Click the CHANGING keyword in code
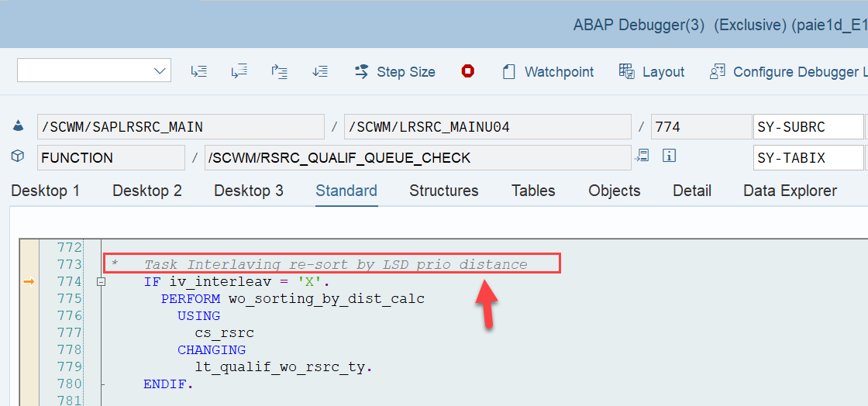The height and width of the screenshot is (406, 868). click(x=212, y=349)
